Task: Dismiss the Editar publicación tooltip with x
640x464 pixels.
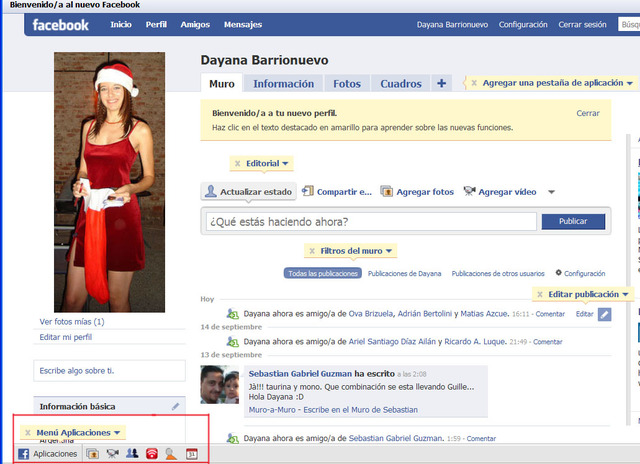Action: point(540,294)
